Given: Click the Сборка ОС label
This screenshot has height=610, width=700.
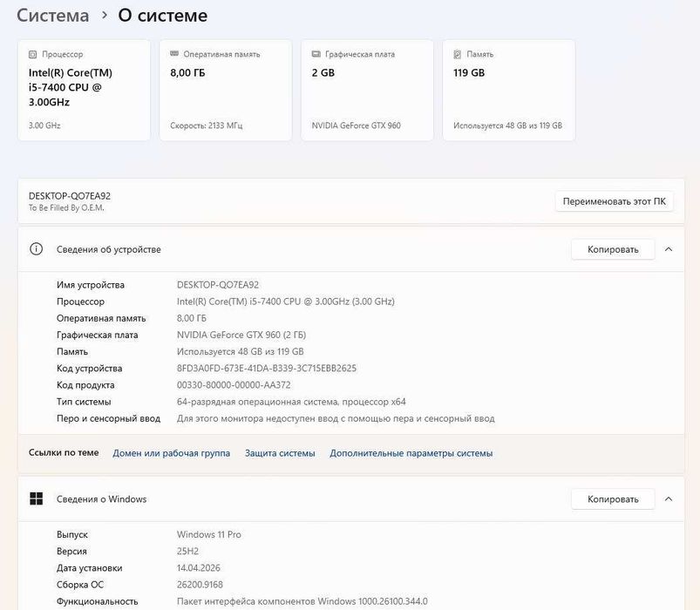Looking at the screenshot, I should [x=80, y=585].
